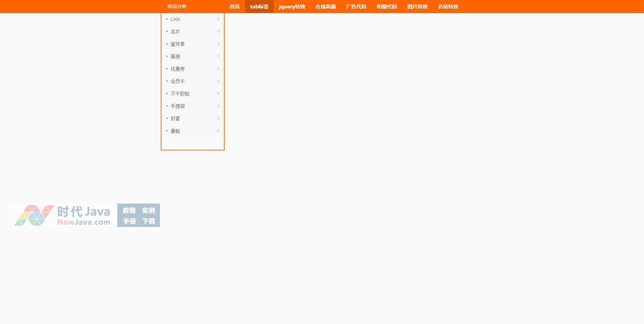The height and width of the screenshot is (324, 644).
Task: Open the 手提袋 category
Action: 178,106
